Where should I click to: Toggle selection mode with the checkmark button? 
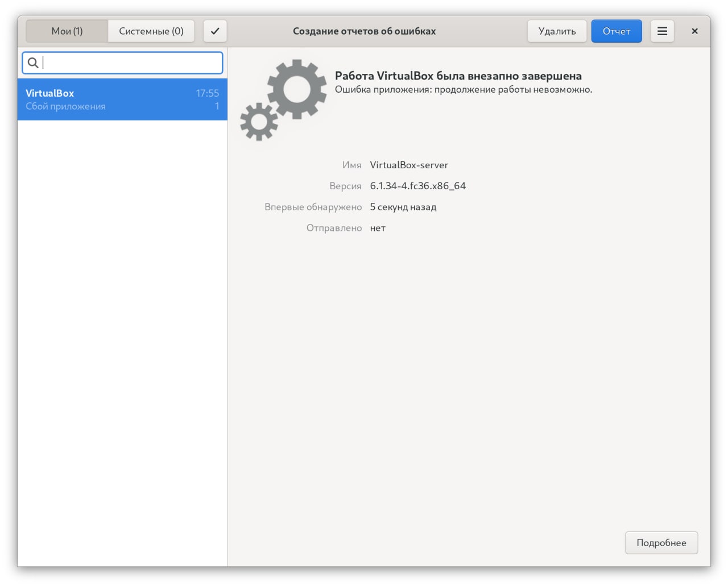click(215, 31)
